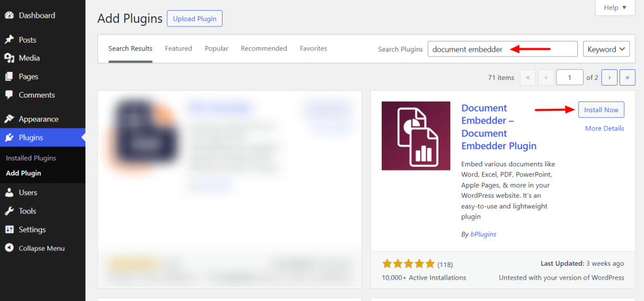
Task: Jump to last page of results
Action: (628, 77)
